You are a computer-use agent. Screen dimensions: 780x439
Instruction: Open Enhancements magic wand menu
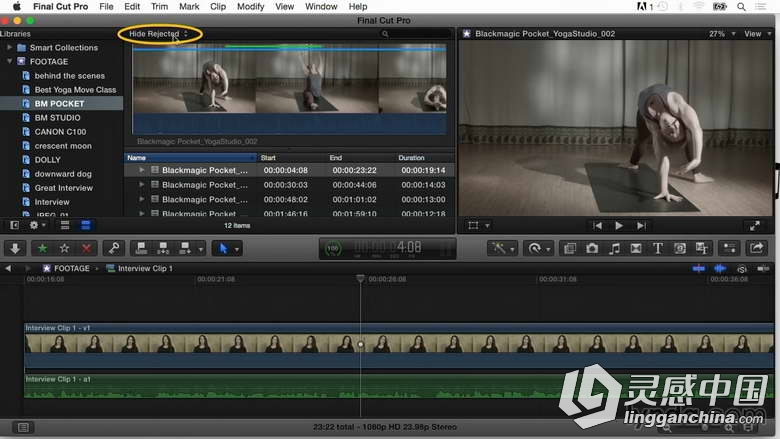coord(502,248)
